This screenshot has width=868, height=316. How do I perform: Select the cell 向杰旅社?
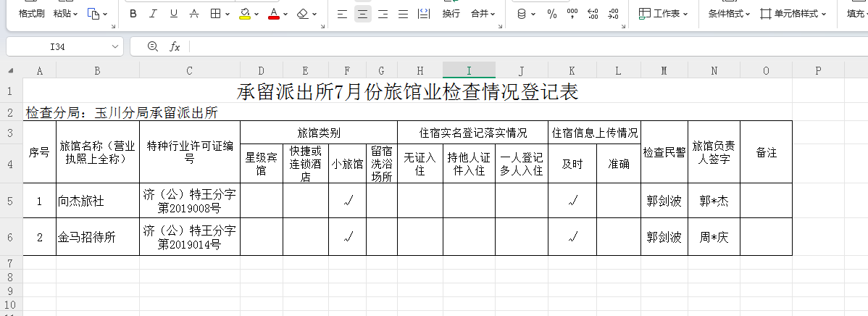(97, 201)
